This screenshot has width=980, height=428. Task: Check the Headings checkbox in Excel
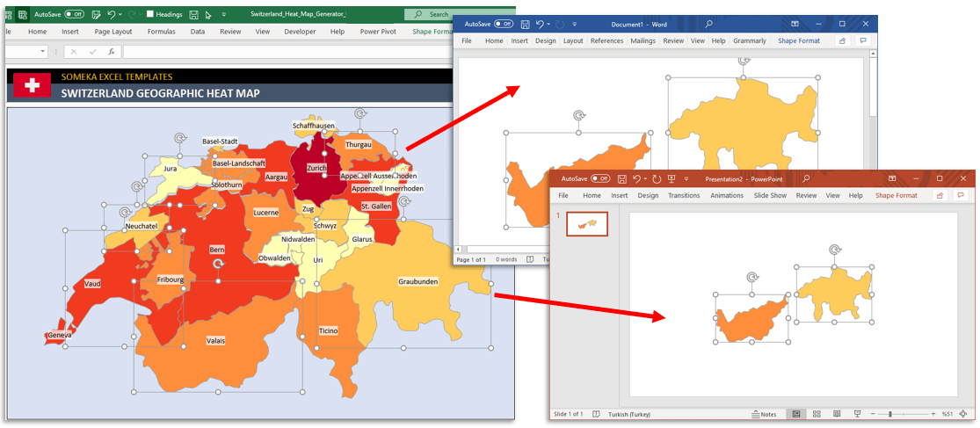click(150, 14)
